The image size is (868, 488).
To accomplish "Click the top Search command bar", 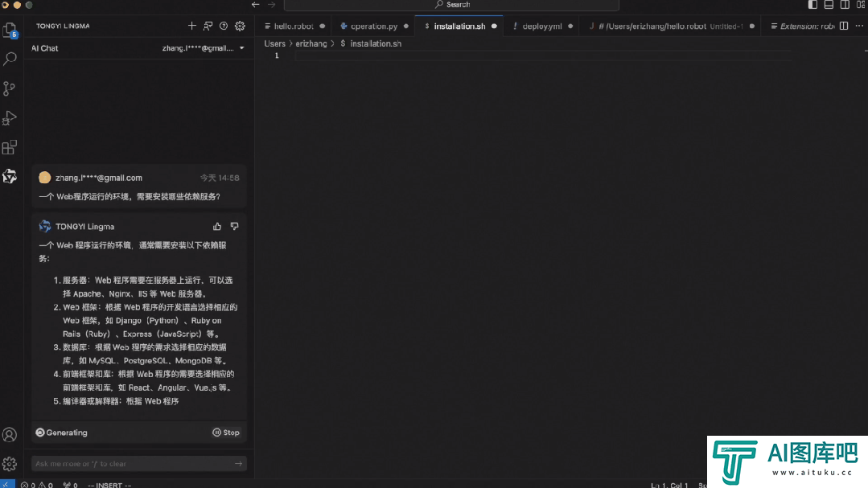I will (451, 5).
